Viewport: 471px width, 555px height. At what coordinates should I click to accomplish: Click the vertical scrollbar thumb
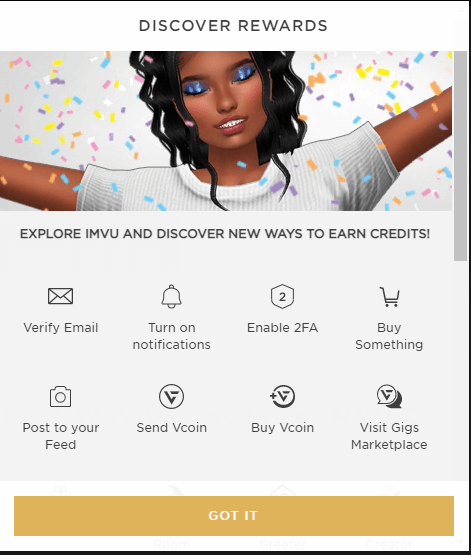click(x=460, y=156)
